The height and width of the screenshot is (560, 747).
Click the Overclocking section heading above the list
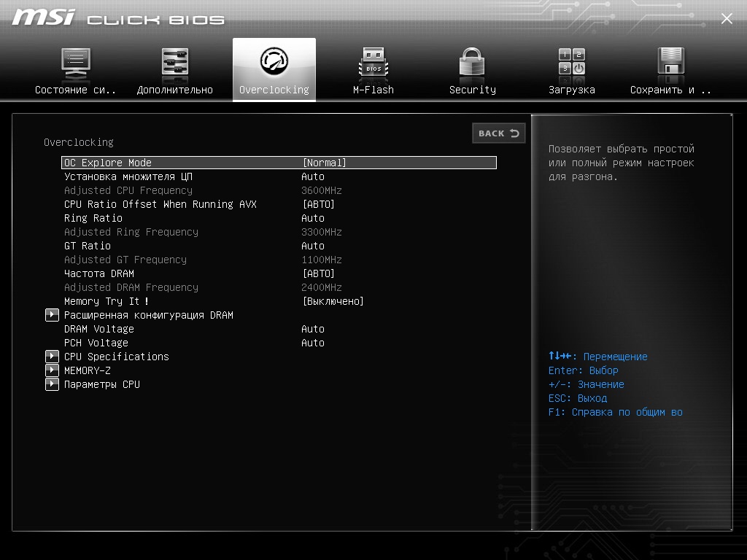(79, 142)
